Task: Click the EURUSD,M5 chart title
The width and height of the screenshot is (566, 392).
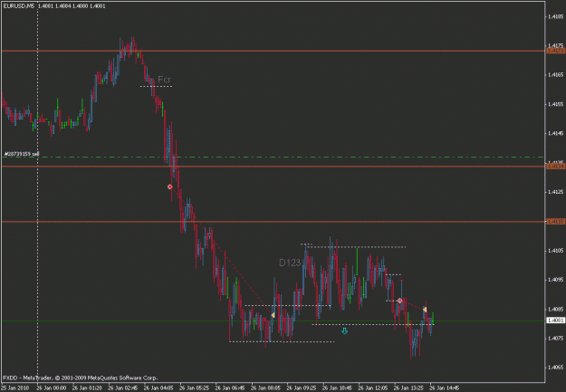Action: (18, 5)
